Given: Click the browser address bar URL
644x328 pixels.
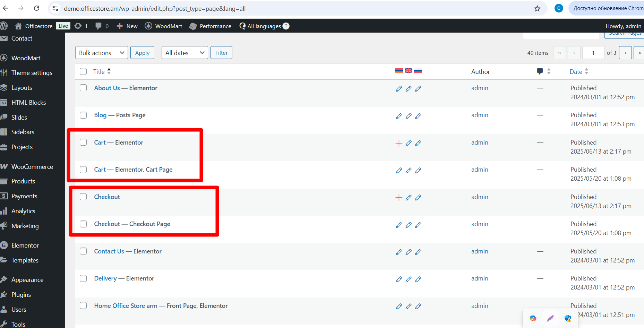Looking at the screenshot, I should (x=155, y=8).
